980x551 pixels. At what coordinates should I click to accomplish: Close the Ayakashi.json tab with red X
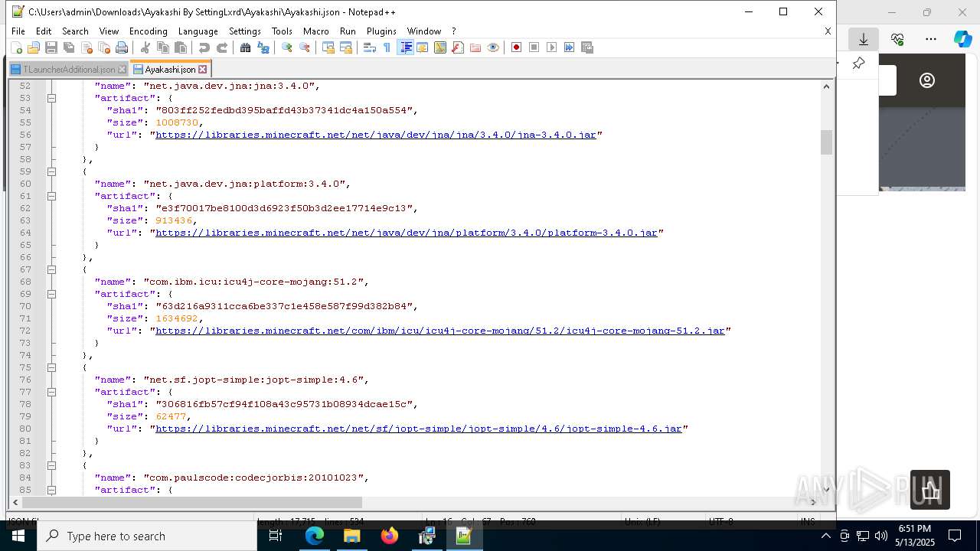[203, 70]
